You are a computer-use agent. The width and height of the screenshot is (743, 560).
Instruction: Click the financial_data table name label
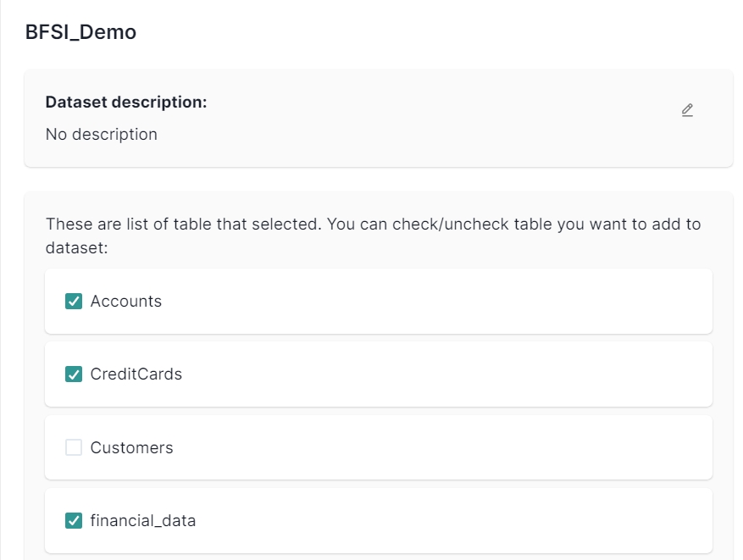point(142,520)
